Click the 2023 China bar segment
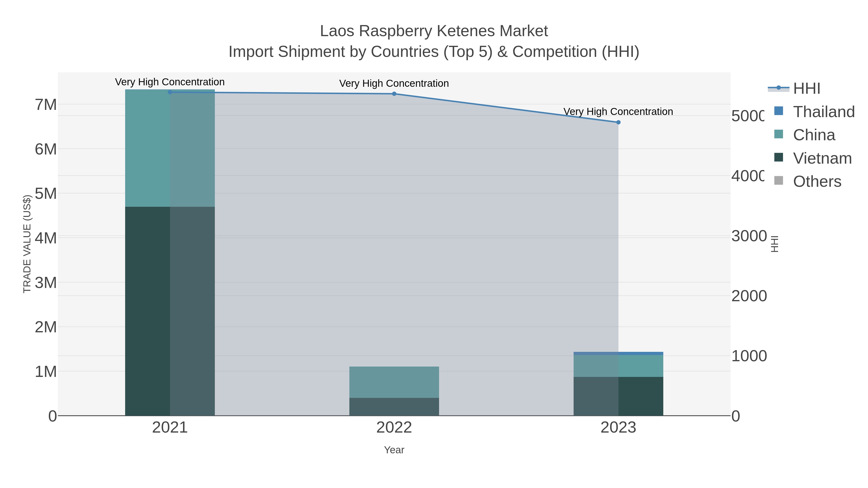Viewport: 868px width, 488px height. (x=618, y=366)
